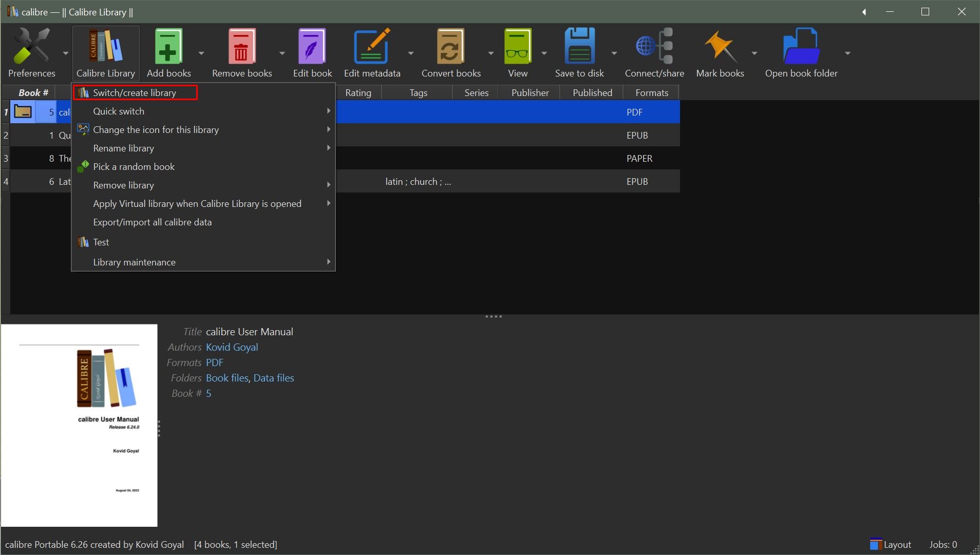
Task: Click the Edit metadata icon
Action: tap(372, 46)
